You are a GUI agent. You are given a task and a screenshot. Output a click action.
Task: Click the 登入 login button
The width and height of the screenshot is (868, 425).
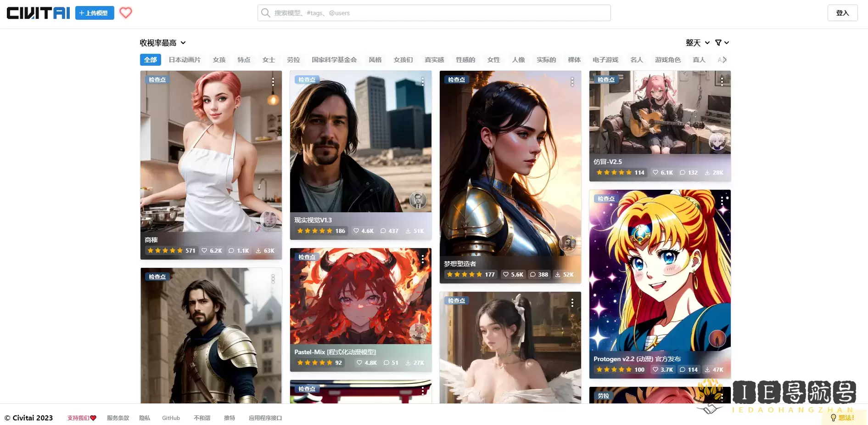842,13
